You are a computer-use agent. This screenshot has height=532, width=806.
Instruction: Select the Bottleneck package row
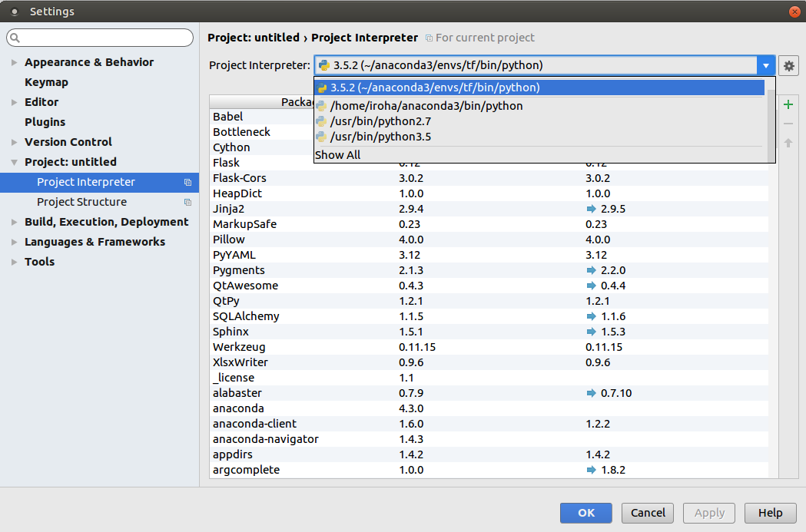[262, 132]
